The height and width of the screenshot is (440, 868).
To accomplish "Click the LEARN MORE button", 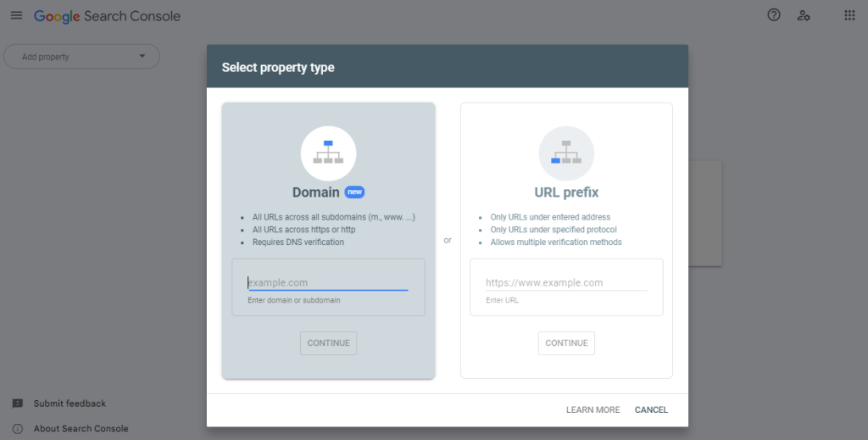I will [x=593, y=410].
